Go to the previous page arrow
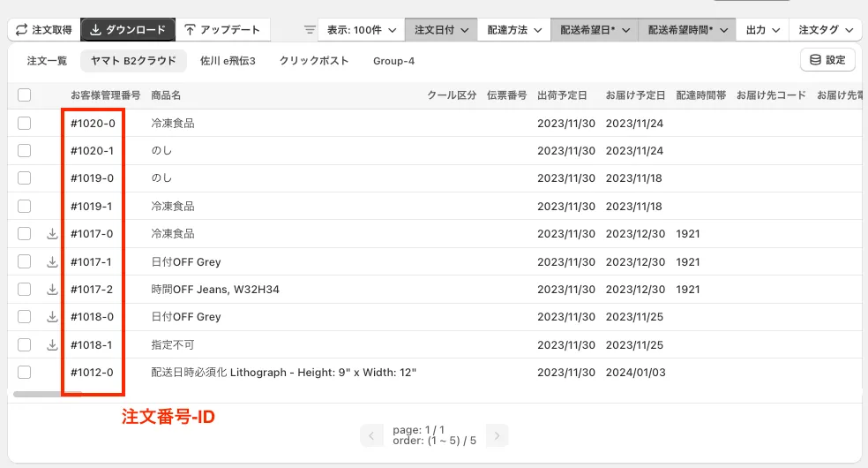This screenshot has height=468, width=868. coord(372,435)
